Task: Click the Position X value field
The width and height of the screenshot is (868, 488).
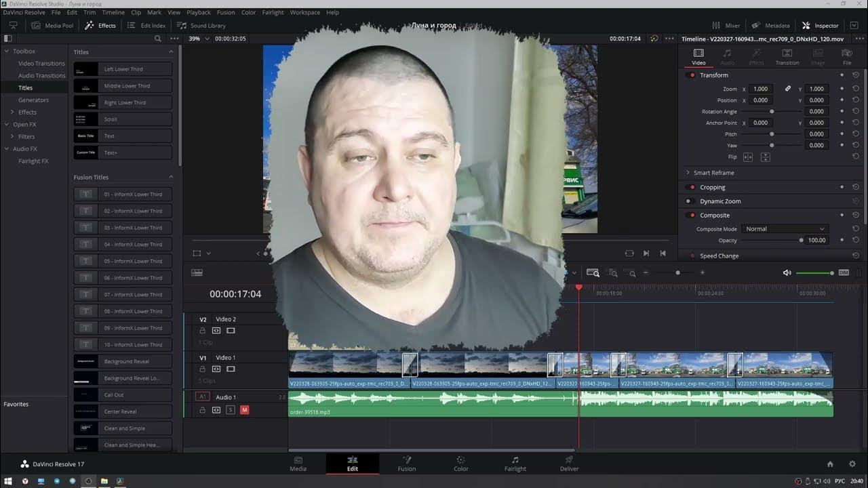Action: 762,100
